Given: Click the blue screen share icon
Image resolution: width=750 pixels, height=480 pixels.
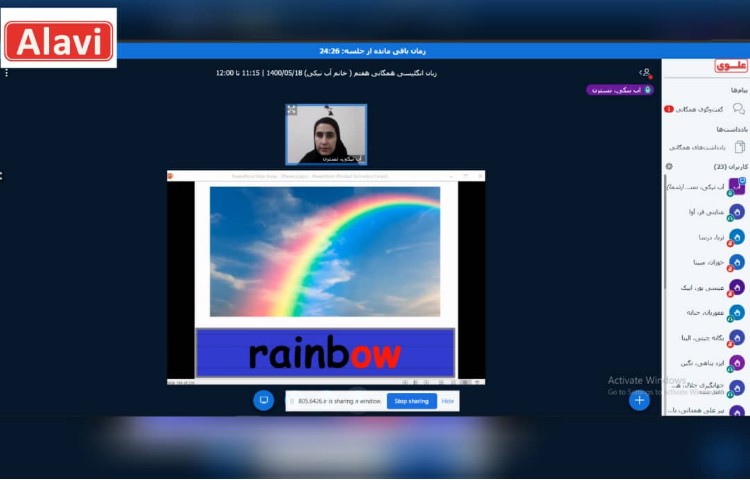Looking at the screenshot, I should tap(264, 400).
